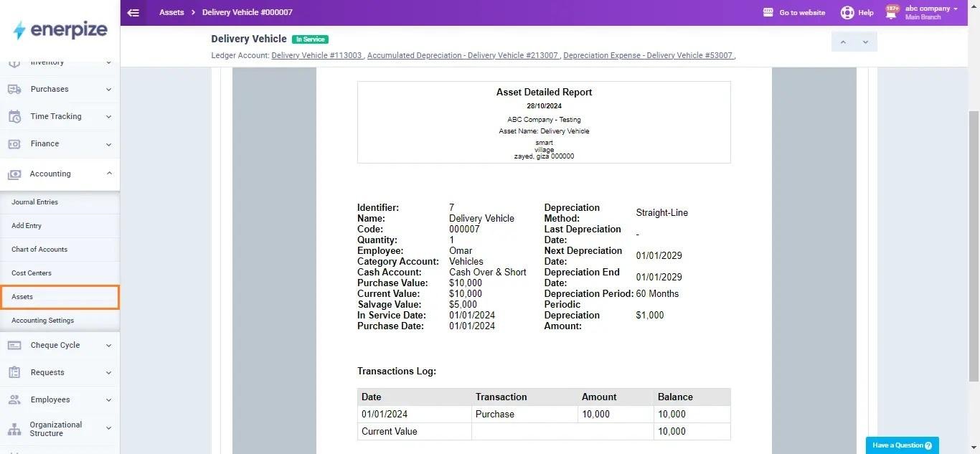Open Accumulated Depreciation ledger account link

point(463,55)
